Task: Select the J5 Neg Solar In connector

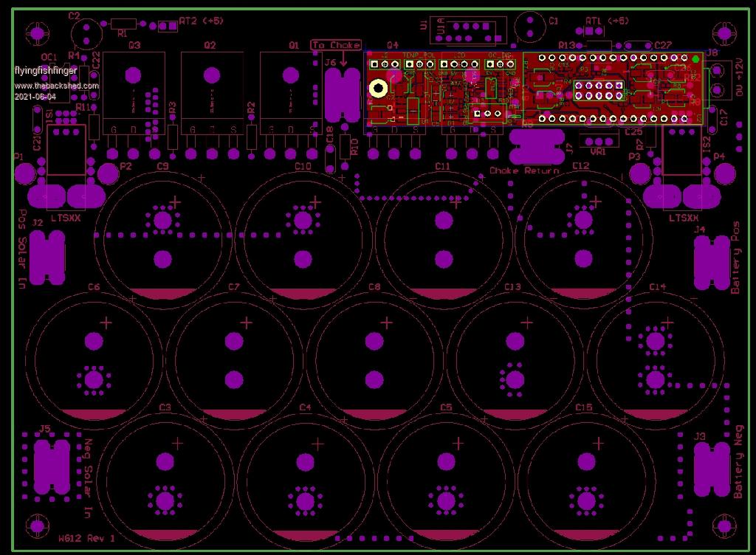Action: (x=51, y=465)
